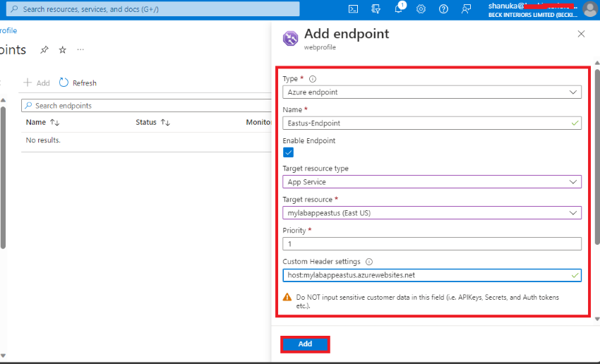Click the Custom Header settings field

click(x=432, y=275)
